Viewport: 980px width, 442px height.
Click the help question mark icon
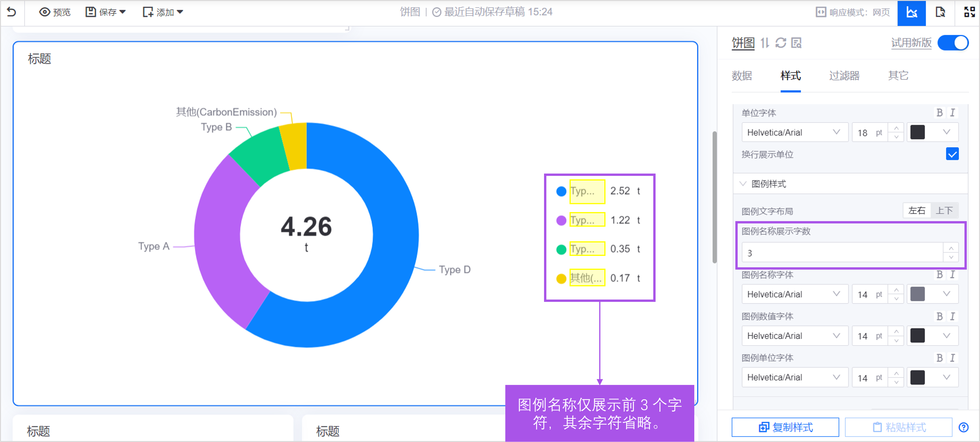coord(963,427)
